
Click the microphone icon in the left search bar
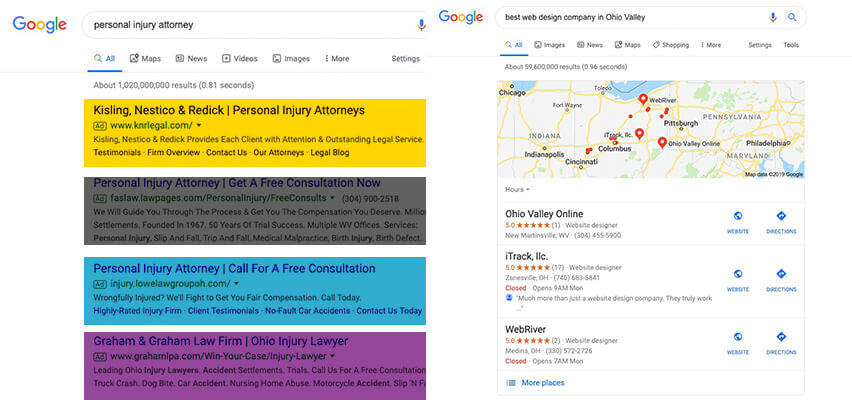pyautogui.click(x=420, y=24)
